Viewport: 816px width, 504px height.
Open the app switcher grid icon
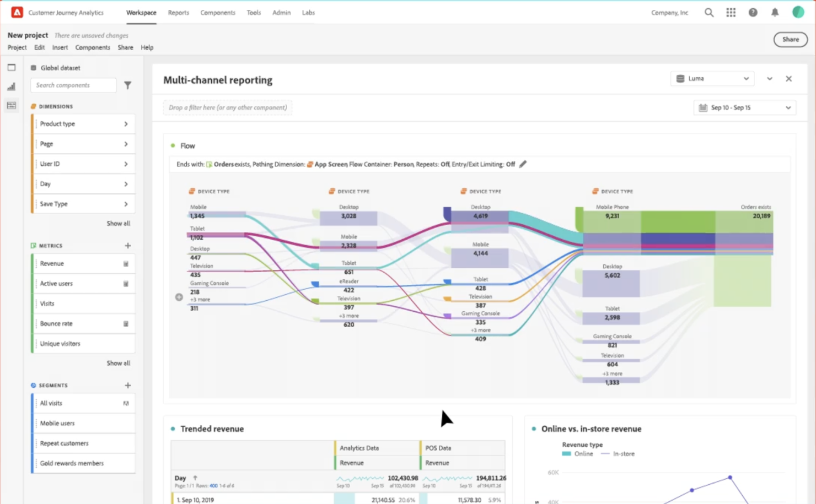(x=731, y=12)
